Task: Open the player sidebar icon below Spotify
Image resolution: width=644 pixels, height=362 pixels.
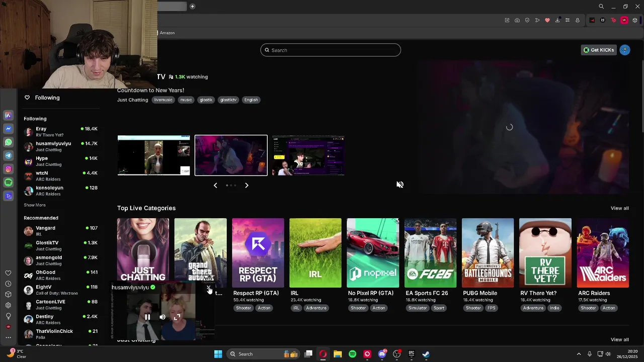Action: pyautogui.click(x=9, y=196)
